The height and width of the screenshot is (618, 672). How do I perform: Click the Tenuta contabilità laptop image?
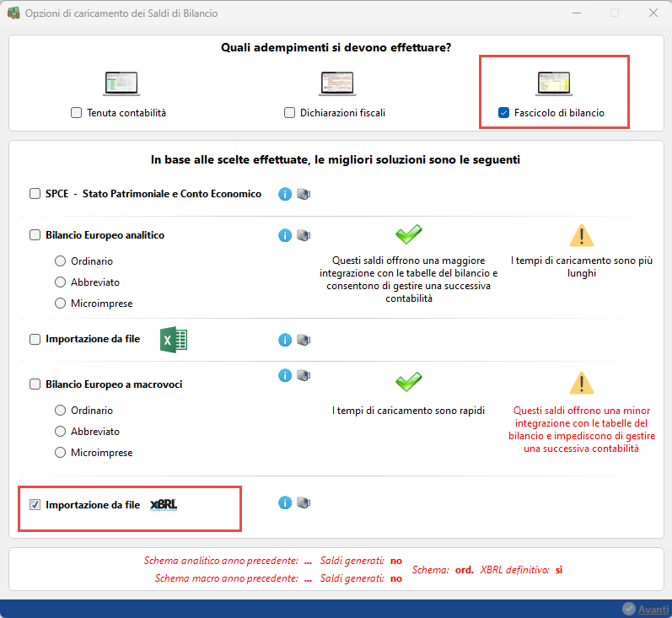(x=121, y=83)
